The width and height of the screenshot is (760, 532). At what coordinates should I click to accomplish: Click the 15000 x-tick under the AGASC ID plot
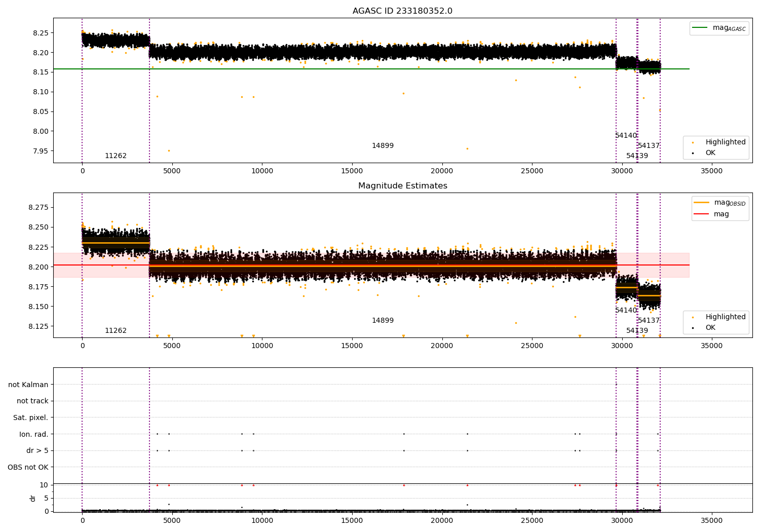(x=352, y=171)
